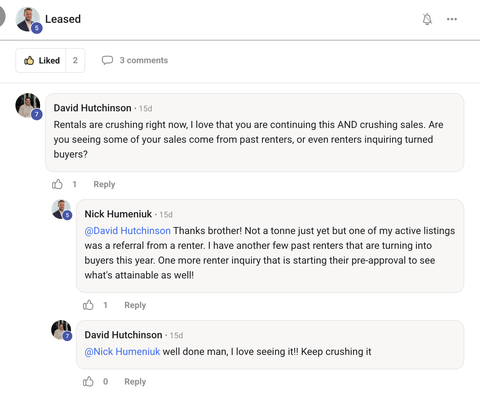Open David Hutchinson's avatar on the first comment
Image resolution: width=480 pixels, height=395 pixels.
pyautogui.click(x=28, y=106)
